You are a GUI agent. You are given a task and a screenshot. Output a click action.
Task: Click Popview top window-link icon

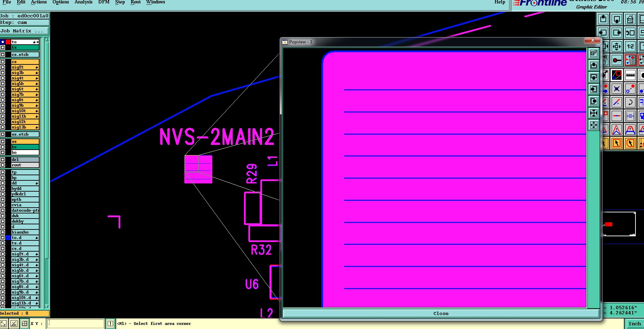594,53
